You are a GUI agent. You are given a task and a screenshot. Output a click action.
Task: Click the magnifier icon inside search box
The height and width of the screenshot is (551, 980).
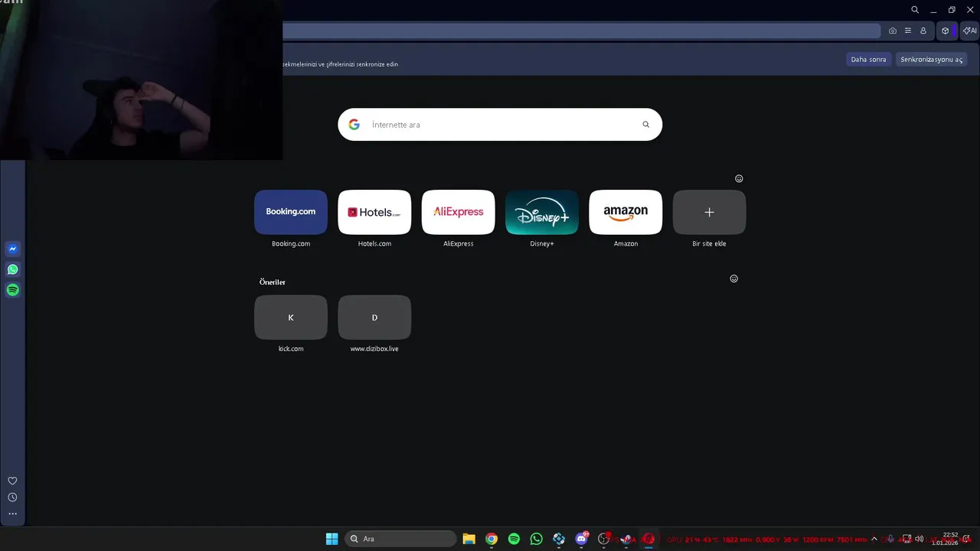click(x=646, y=125)
